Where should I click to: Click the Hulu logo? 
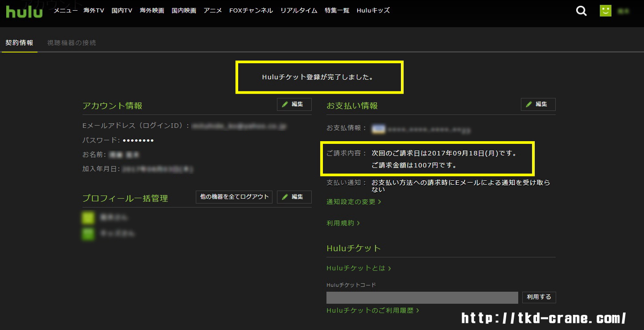tap(24, 11)
